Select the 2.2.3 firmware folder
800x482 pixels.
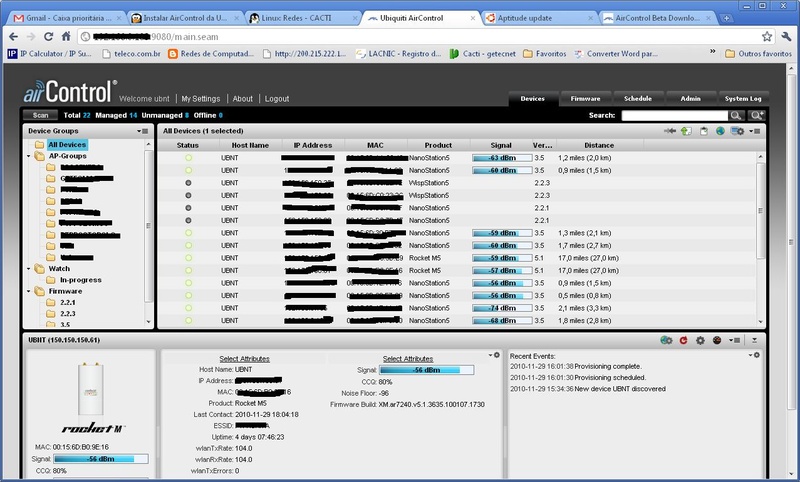click(68, 314)
